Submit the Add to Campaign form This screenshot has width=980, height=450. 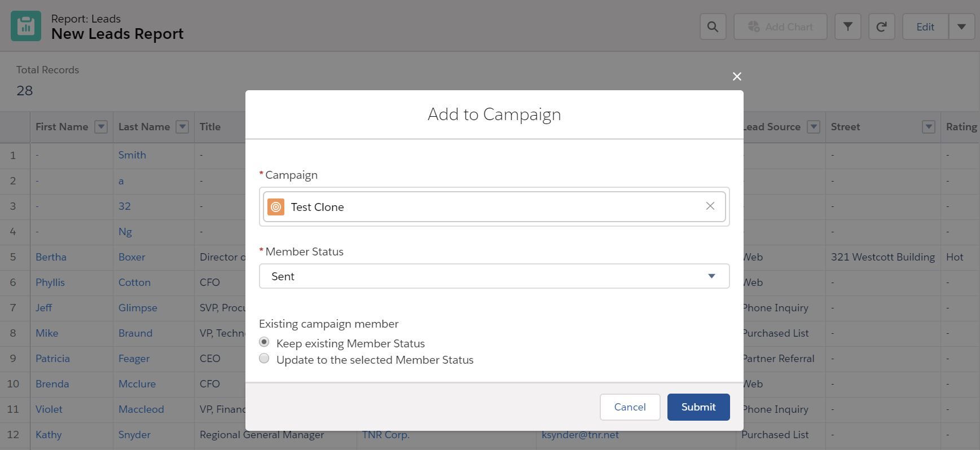pyautogui.click(x=698, y=407)
